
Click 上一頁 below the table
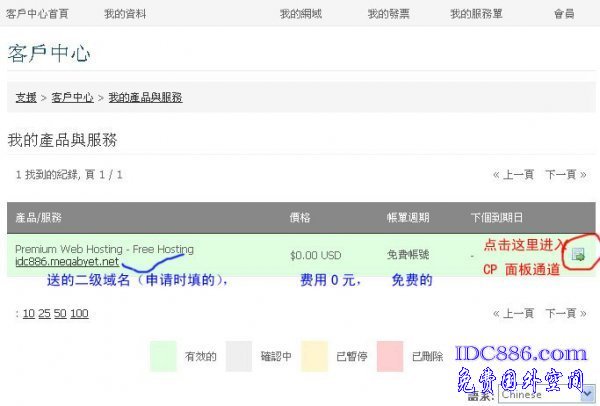point(513,313)
